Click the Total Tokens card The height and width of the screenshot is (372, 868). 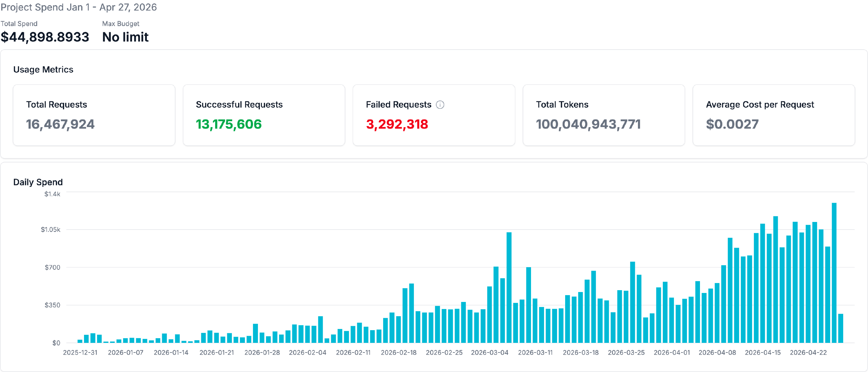603,115
